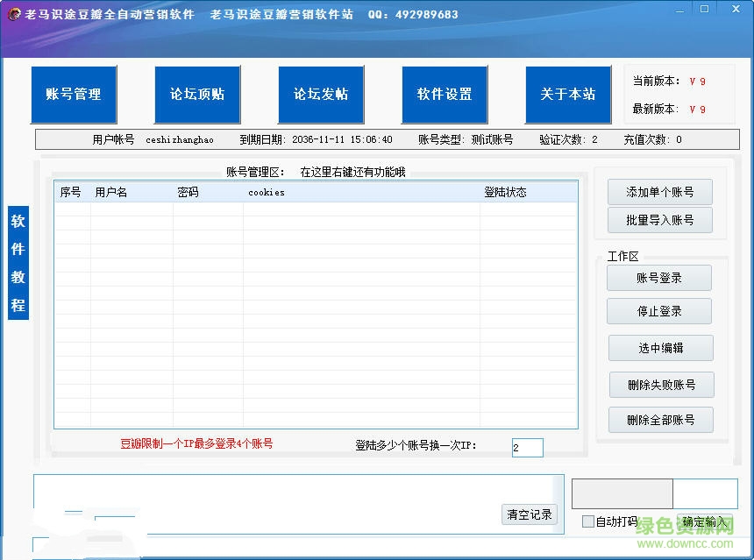Clear records with 清空记录 button
Image resolution: width=754 pixels, height=560 pixels.
pyautogui.click(x=529, y=514)
